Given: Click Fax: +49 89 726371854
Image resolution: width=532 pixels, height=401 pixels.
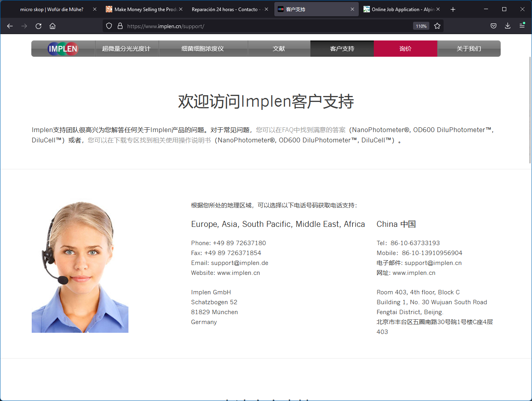Looking at the screenshot, I should tap(226, 253).
